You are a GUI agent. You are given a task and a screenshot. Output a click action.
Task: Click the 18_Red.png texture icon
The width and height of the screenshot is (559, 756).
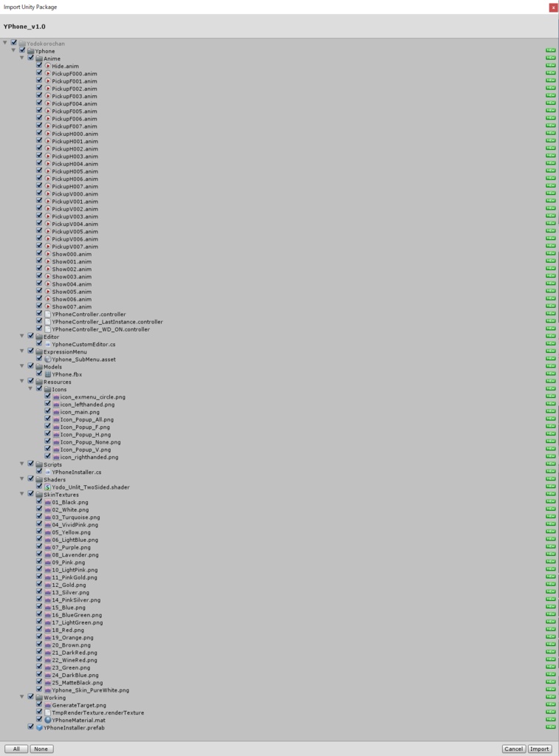click(48, 630)
